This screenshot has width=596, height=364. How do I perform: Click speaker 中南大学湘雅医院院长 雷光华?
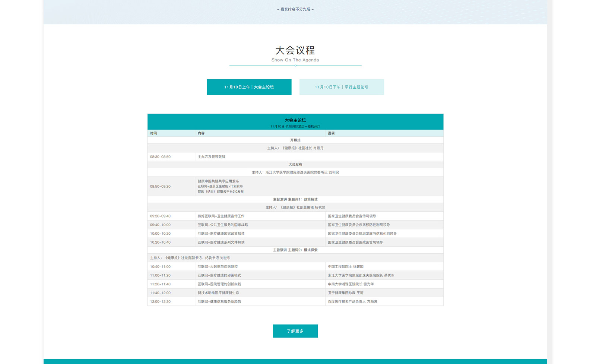coord(351,284)
